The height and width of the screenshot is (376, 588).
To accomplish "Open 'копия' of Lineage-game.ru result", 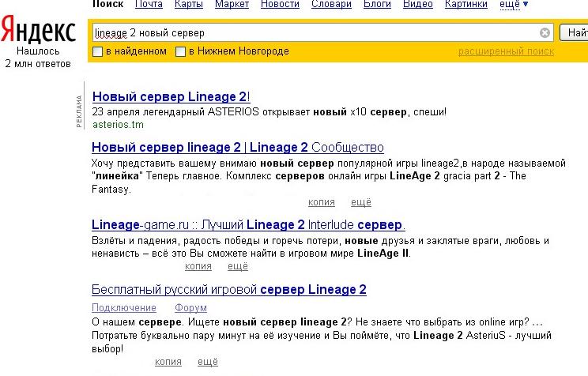I will coord(198,266).
